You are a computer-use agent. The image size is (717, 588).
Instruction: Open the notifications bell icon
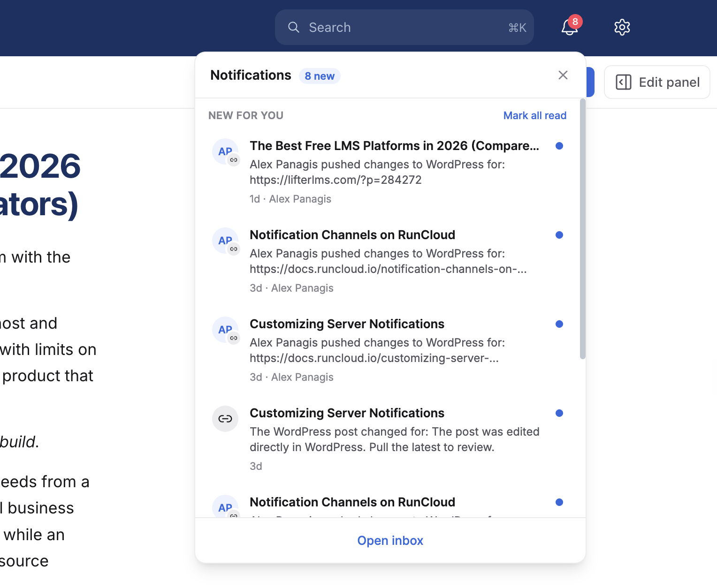click(x=569, y=27)
